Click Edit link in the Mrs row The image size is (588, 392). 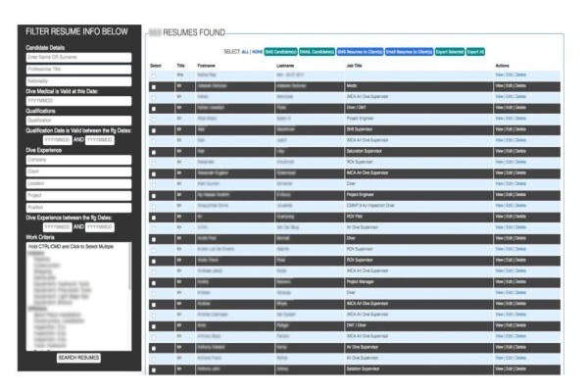510,75
